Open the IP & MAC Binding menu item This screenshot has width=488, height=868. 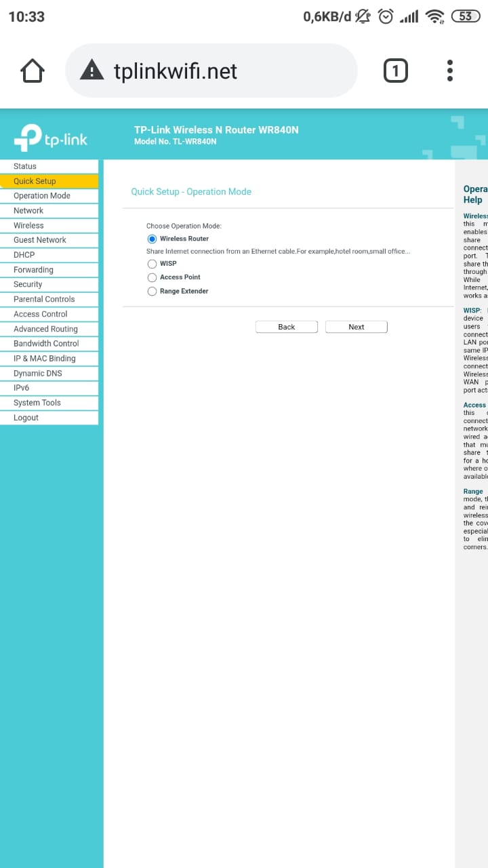point(49,358)
